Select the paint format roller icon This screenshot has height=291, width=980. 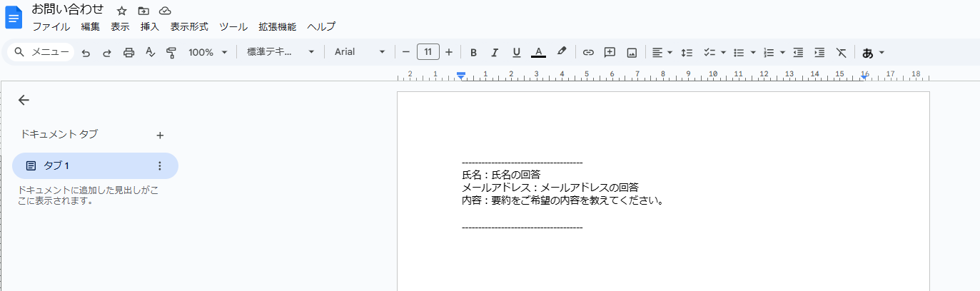coord(171,52)
